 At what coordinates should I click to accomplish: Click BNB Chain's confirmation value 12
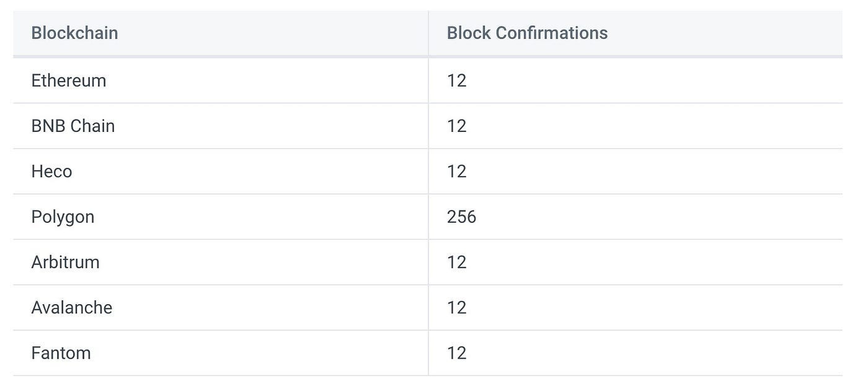click(x=456, y=126)
